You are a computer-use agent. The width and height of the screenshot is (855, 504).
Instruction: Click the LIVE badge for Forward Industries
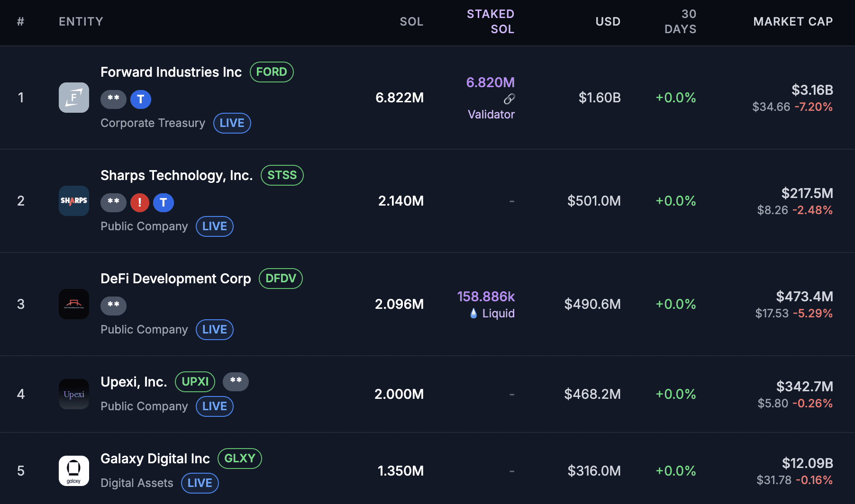pyautogui.click(x=232, y=123)
